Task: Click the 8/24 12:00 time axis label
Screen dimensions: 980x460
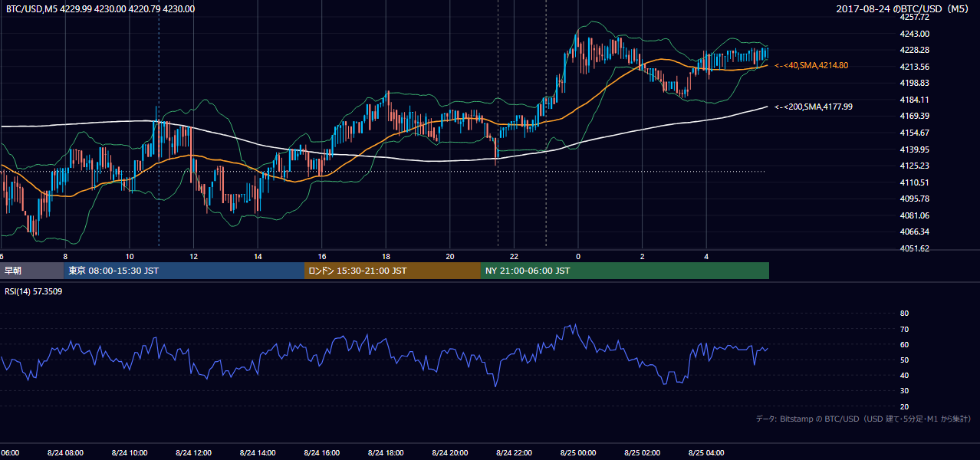Action: [x=193, y=453]
